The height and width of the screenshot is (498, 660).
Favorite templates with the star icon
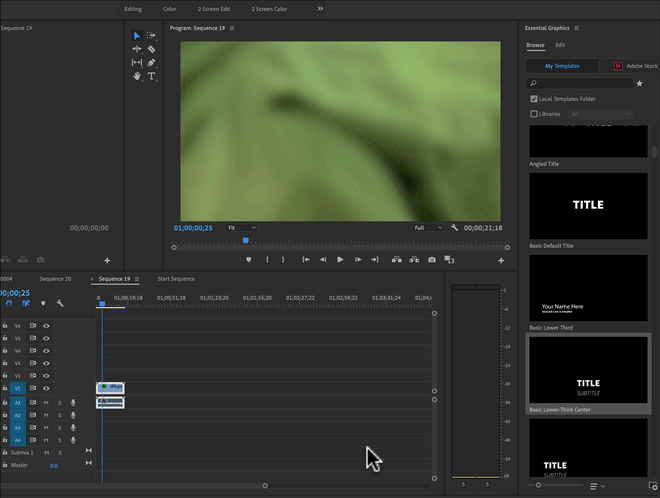(639, 83)
